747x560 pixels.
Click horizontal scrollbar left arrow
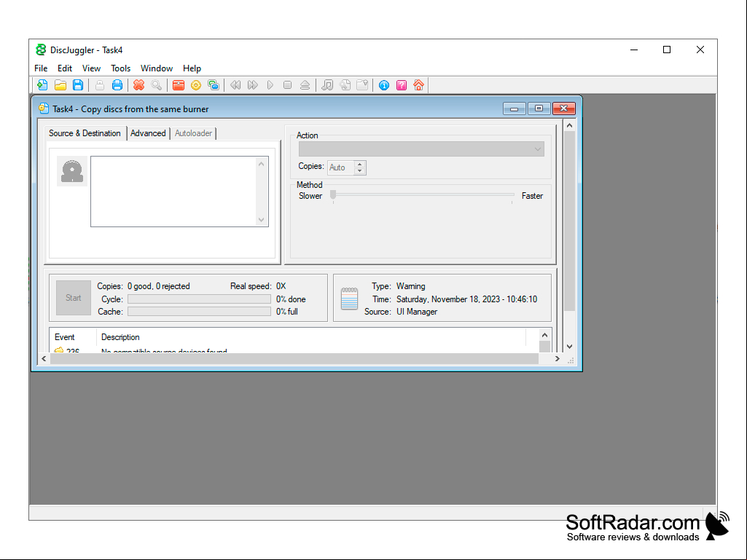[44, 358]
